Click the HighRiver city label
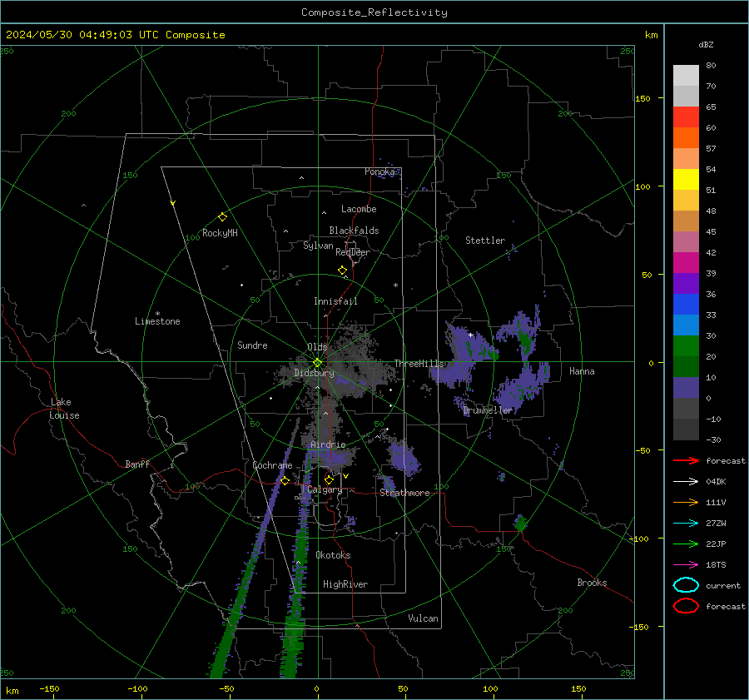The width and height of the screenshot is (749, 700). coord(345,584)
